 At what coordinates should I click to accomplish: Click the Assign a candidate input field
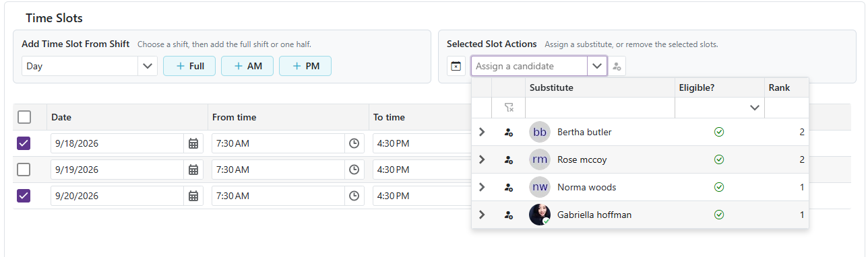pyautogui.click(x=530, y=66)
